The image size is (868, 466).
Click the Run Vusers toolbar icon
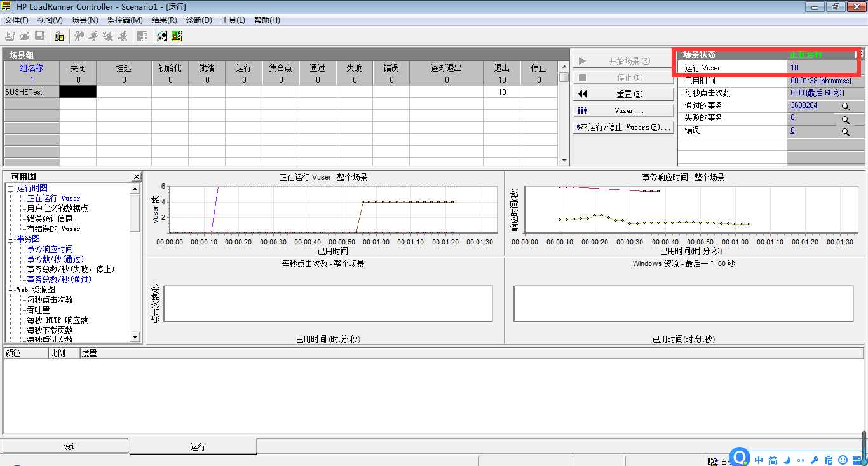point(93,36)
